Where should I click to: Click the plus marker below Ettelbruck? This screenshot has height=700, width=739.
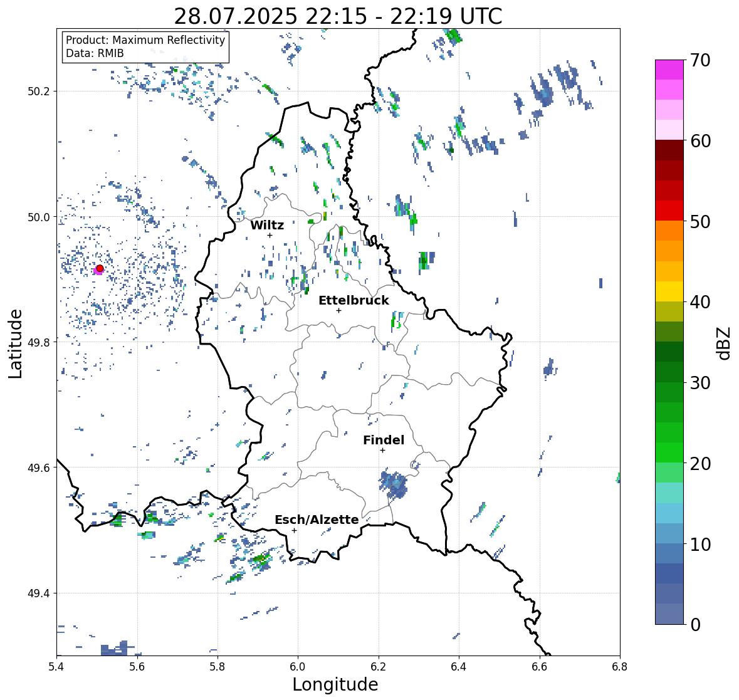click(338, 310)
